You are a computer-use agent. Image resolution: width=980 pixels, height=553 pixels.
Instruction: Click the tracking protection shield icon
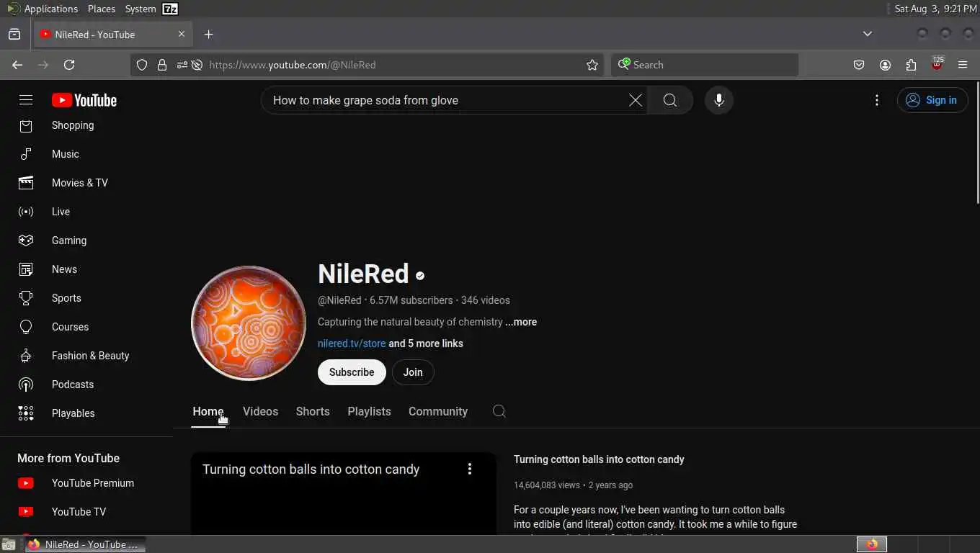point(142,65)
